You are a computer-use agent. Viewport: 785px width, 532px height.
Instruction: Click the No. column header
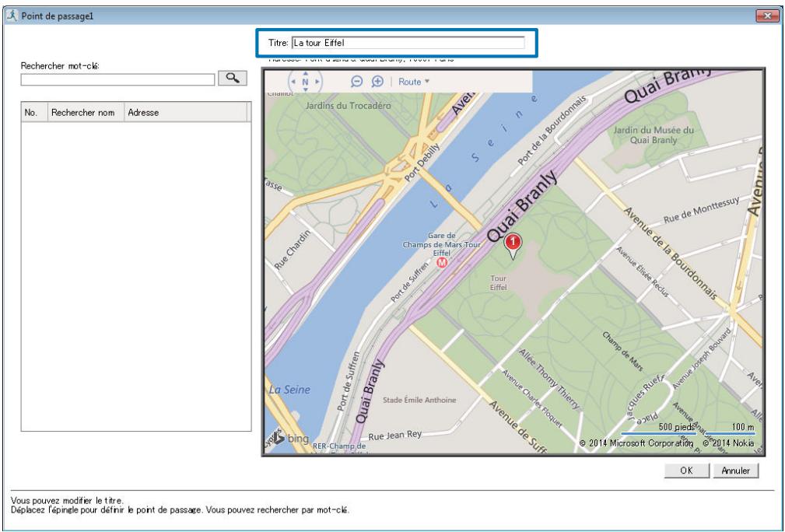pyautogui.click(x=34, y=113)
